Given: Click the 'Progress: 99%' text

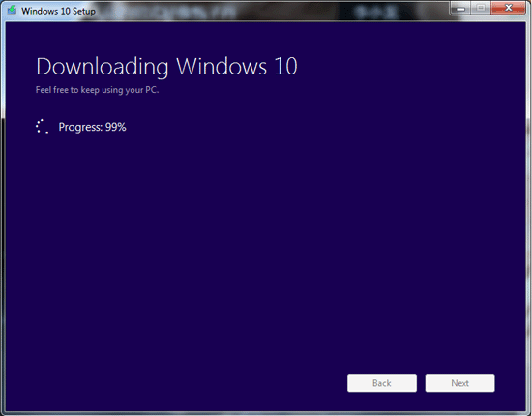Looking at the screenshot, I should coord(92,127).
